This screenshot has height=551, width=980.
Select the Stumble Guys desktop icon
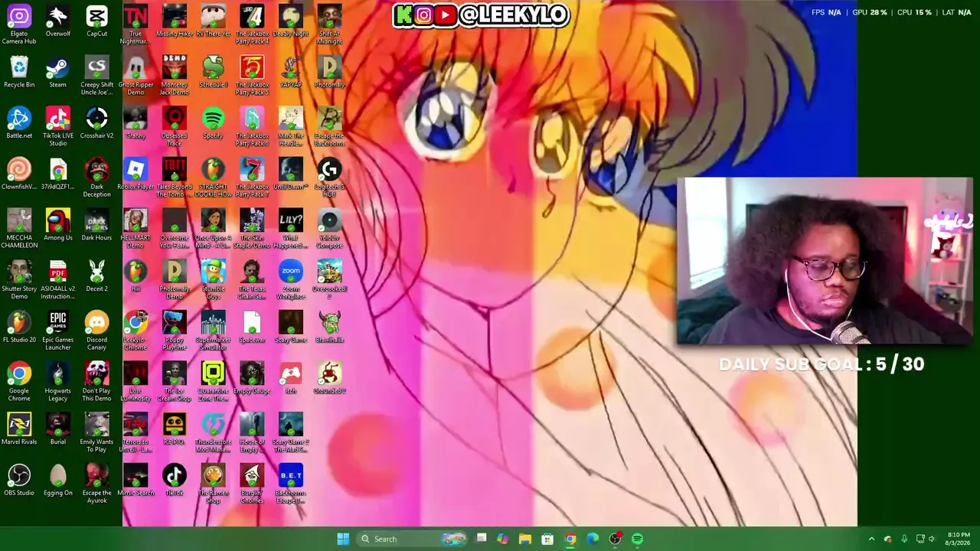pyautogui.click(x=213, y=280)
